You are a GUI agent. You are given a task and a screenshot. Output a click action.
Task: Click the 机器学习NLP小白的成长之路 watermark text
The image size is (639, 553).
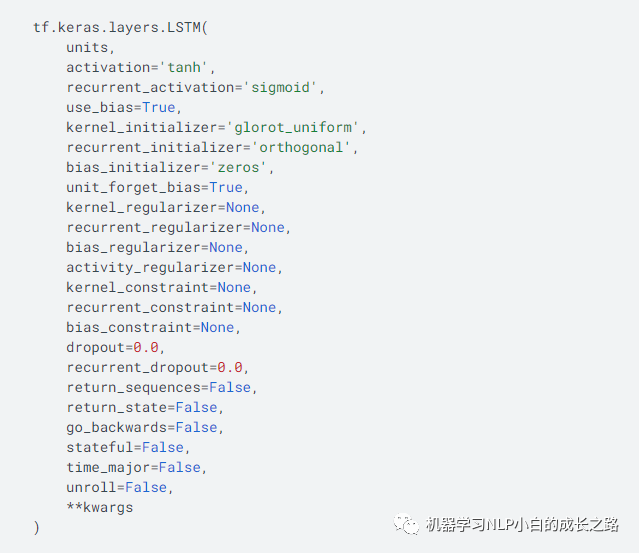521,524
